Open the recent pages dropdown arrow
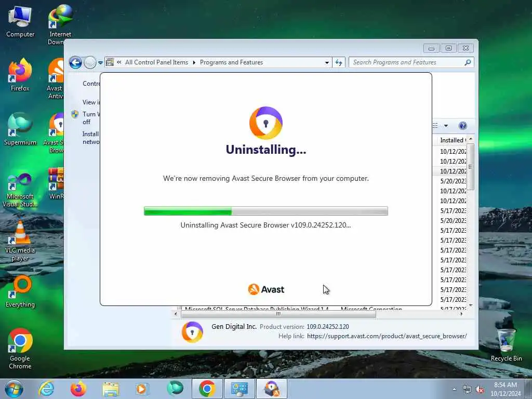 coord(100,63)
